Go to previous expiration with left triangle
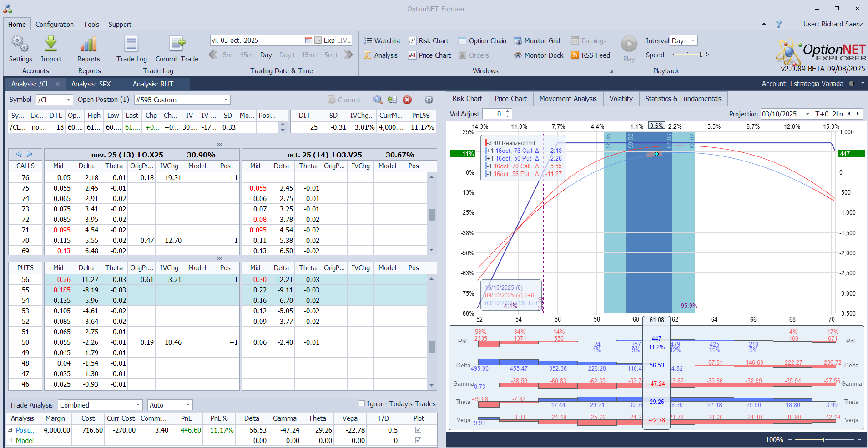The width and height of the screenshot is (868, 448). coord(19,154)
